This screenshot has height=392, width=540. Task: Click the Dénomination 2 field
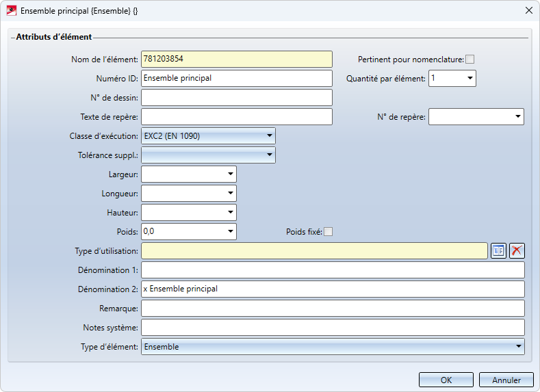coord(333,289)
